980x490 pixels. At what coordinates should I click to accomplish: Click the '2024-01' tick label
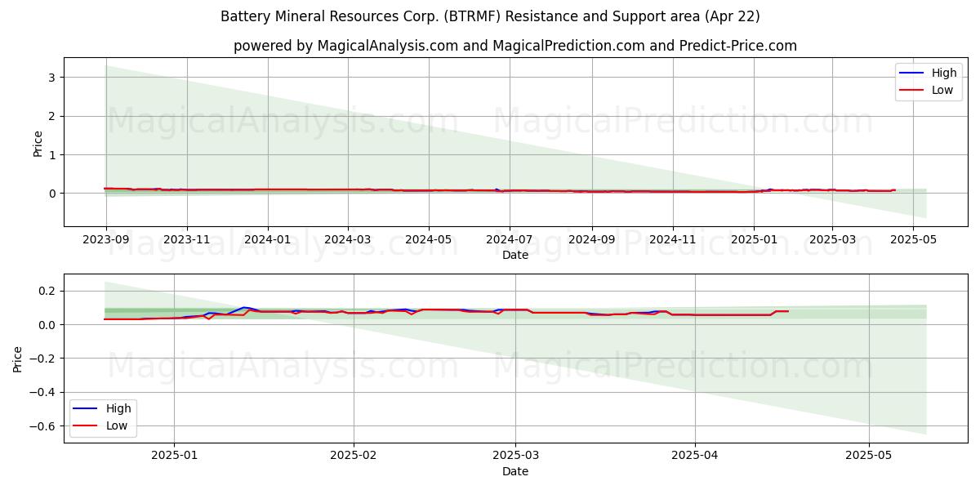pos(268,239)
